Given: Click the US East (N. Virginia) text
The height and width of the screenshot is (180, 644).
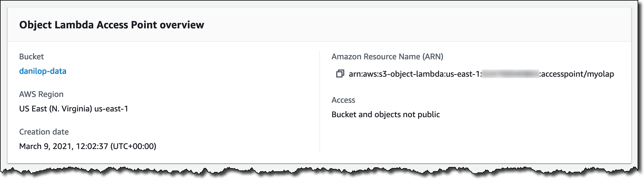Looking at the screenshot, I should (56, 109).
